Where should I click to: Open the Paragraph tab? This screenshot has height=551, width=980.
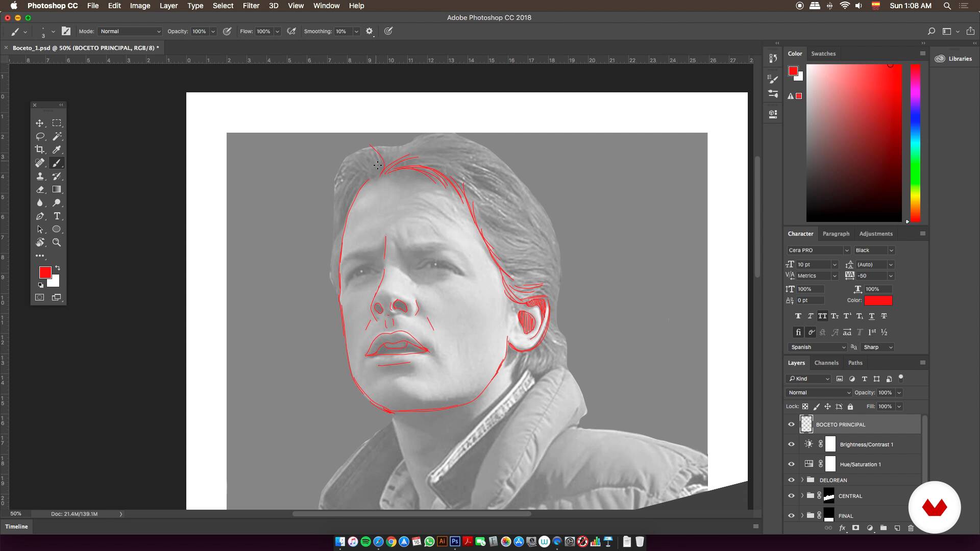point(836,234)
